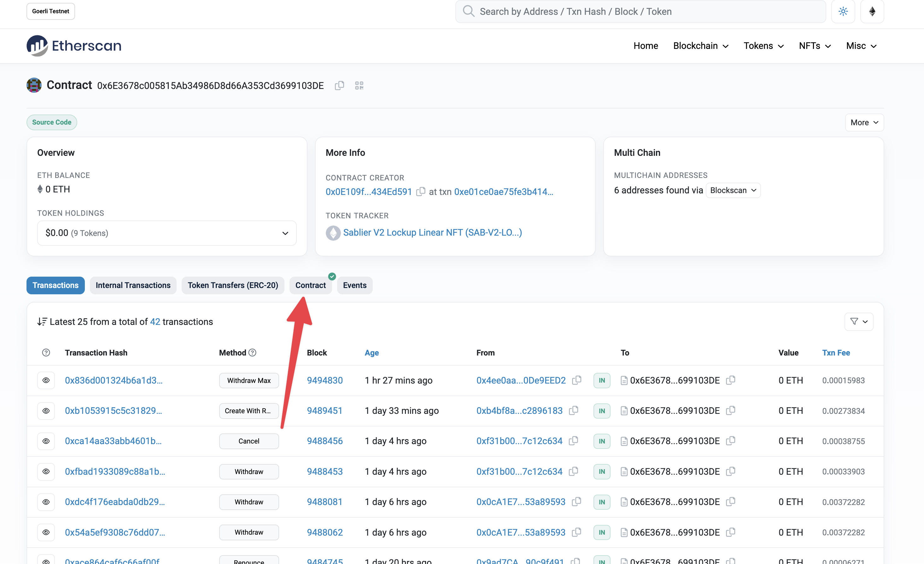Switch to the Contract tab
This screenshot has height=564, width=924.
(311, 285)
